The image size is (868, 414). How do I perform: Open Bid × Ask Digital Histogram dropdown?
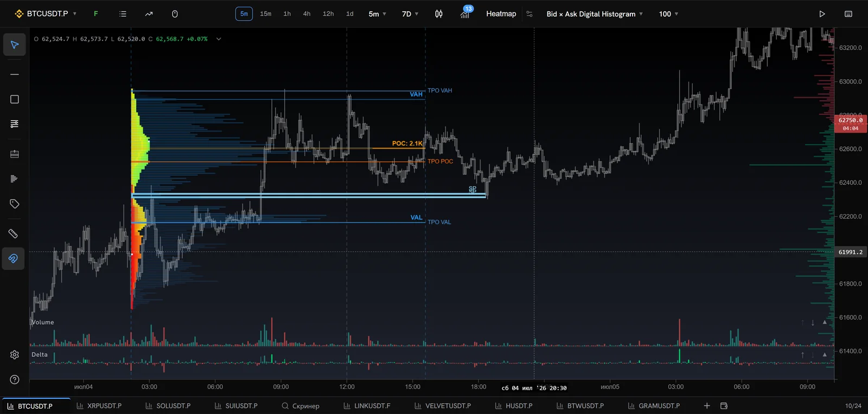pyautogui.click(x=595, y=14)
